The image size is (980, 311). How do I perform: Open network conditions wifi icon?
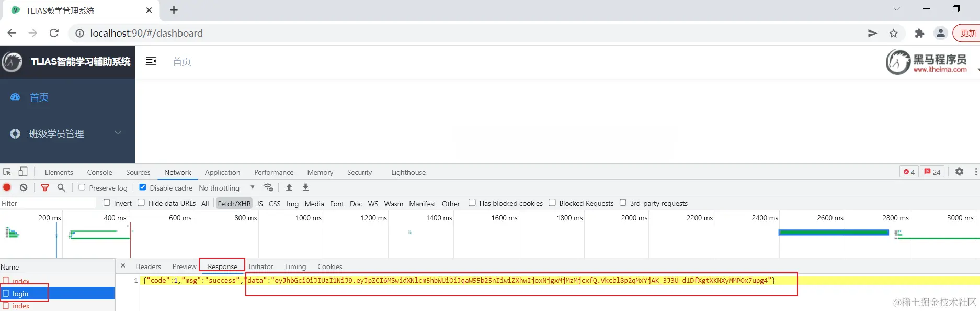268,187
